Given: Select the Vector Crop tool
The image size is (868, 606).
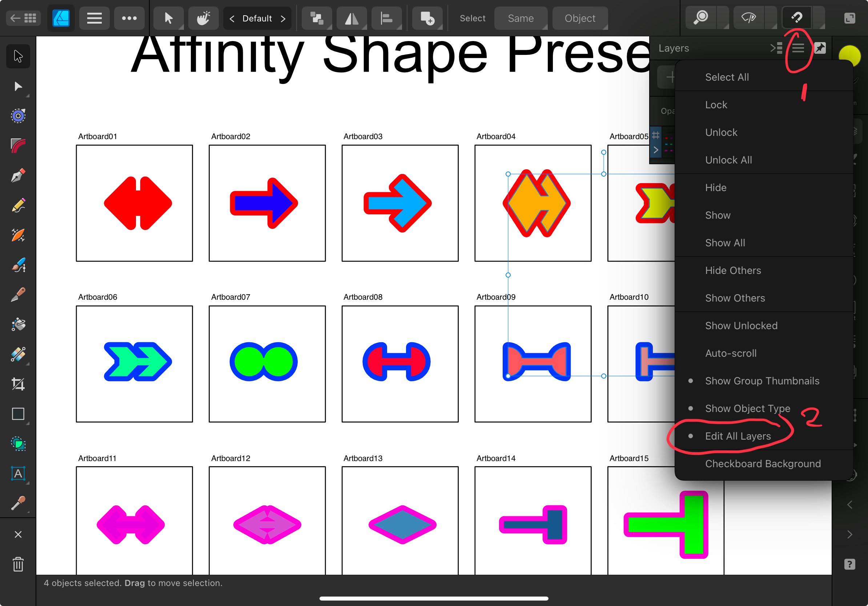Looking at the screenshot, I should (18, 384).
